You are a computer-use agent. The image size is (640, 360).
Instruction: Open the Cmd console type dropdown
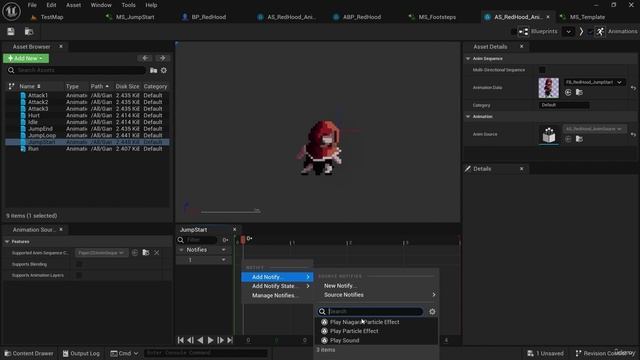tap(124, 353)
